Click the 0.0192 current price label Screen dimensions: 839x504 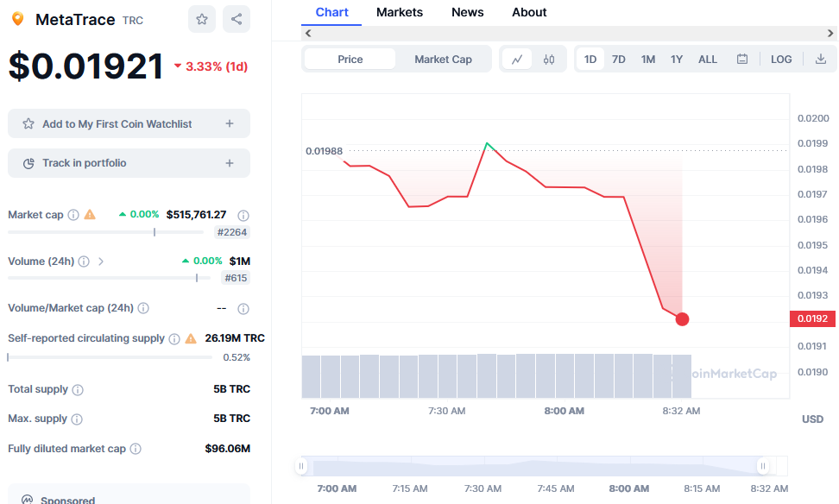tap(812, 318)
